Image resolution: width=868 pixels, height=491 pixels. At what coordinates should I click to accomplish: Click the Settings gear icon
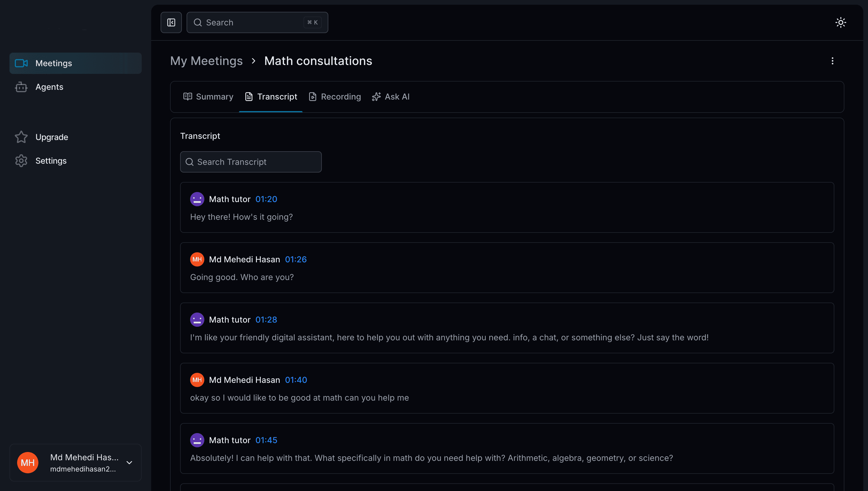[x=21, y=161]
